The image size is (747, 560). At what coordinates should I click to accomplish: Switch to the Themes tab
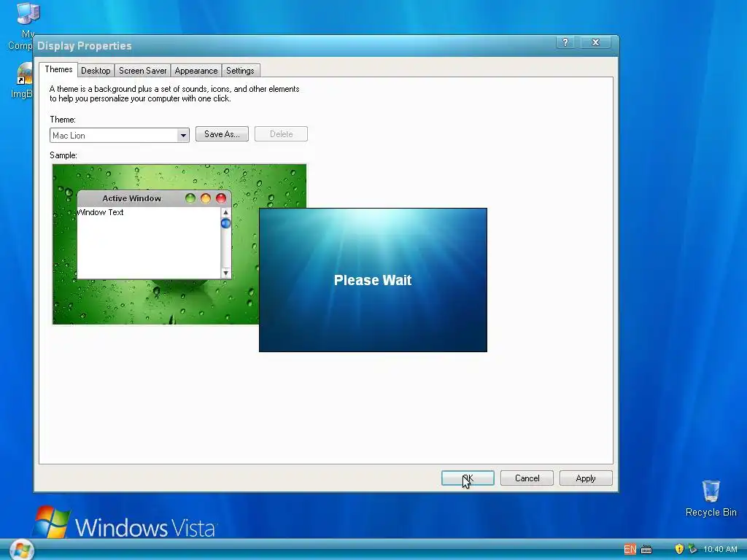point(58,69)
